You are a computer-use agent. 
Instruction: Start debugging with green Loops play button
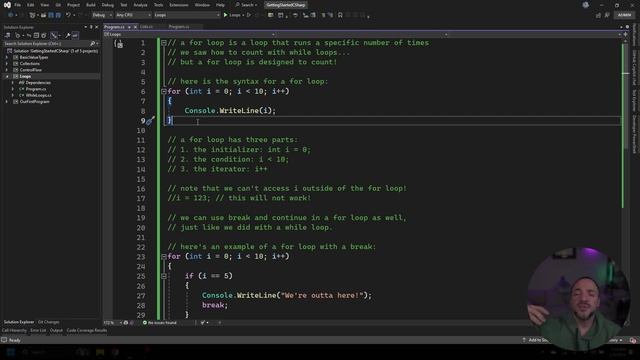pos(232,15)
